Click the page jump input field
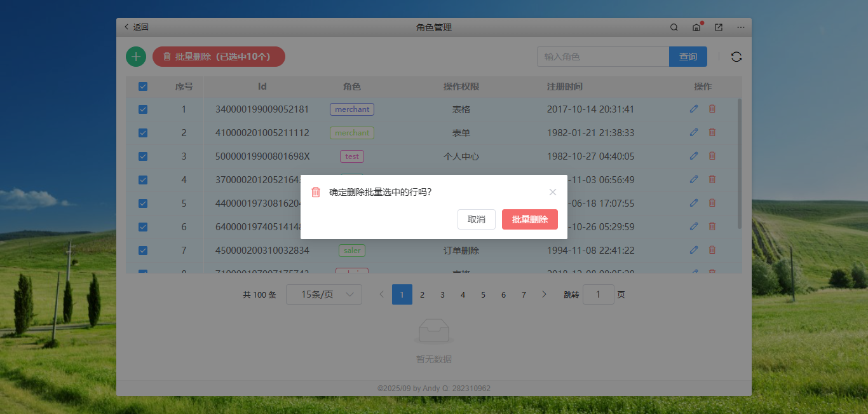 click(598, 294)
